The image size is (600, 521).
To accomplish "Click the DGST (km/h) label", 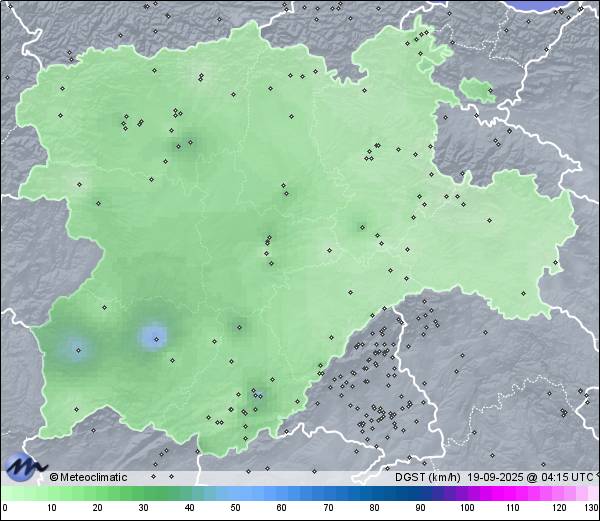I will tap(428, 477).
